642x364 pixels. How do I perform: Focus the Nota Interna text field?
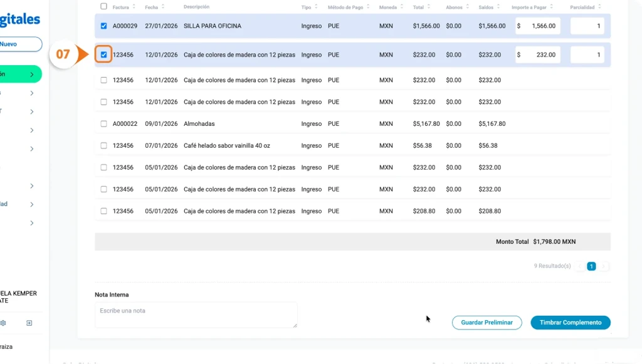pos(196,315)
